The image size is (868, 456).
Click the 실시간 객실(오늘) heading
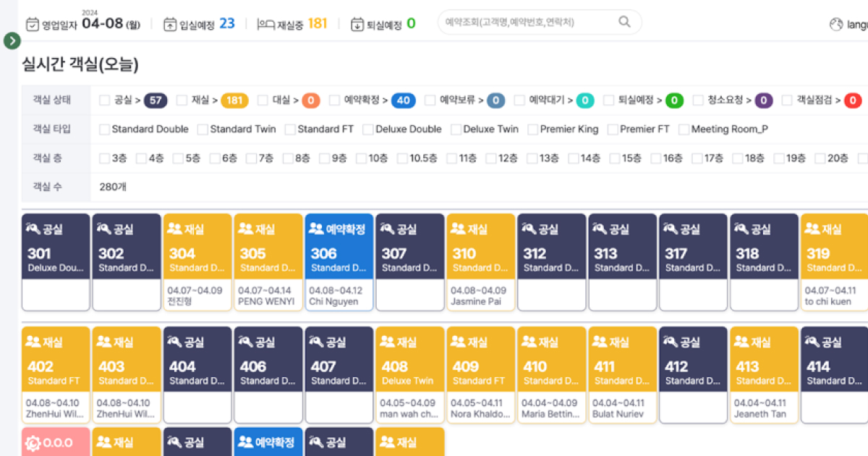[80, 64]
